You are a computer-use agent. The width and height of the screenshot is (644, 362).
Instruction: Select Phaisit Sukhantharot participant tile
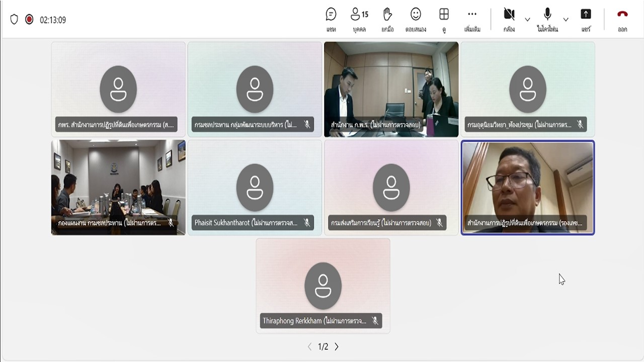255,187
